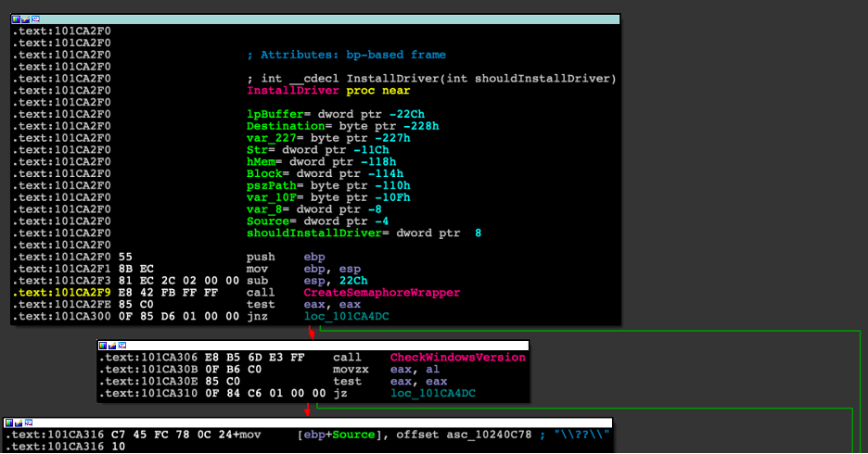Select the InstallDriver node title bar
Screen dimensions: 868x454
[x=315, y=19]
